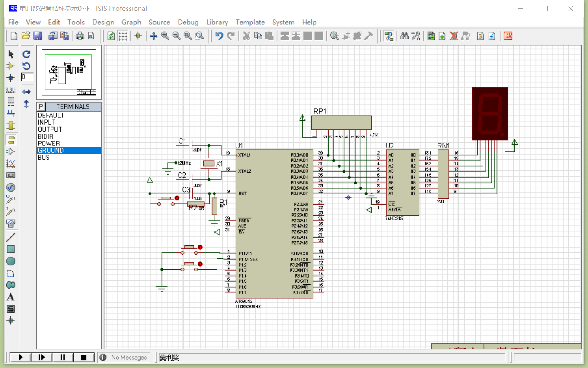588x368 pixels.
Task: Click the ARES netlist transfer icon
Action: coord(508,36)
